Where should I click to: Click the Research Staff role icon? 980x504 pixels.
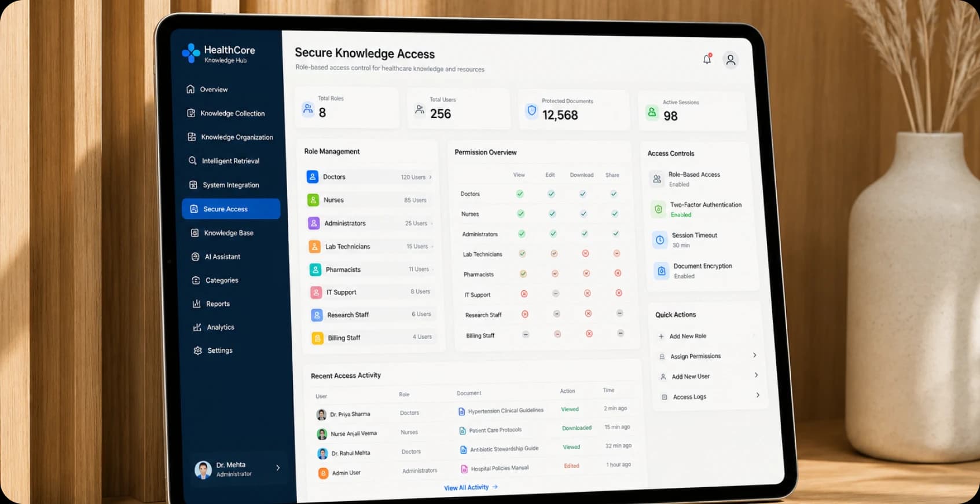click(x=317, y=315)
